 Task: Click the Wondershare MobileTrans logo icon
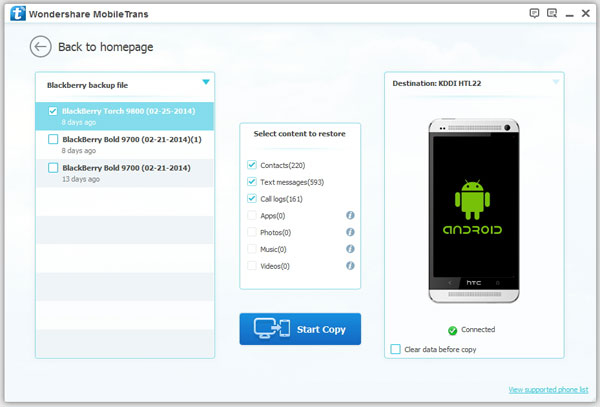(x=18, y=14)
